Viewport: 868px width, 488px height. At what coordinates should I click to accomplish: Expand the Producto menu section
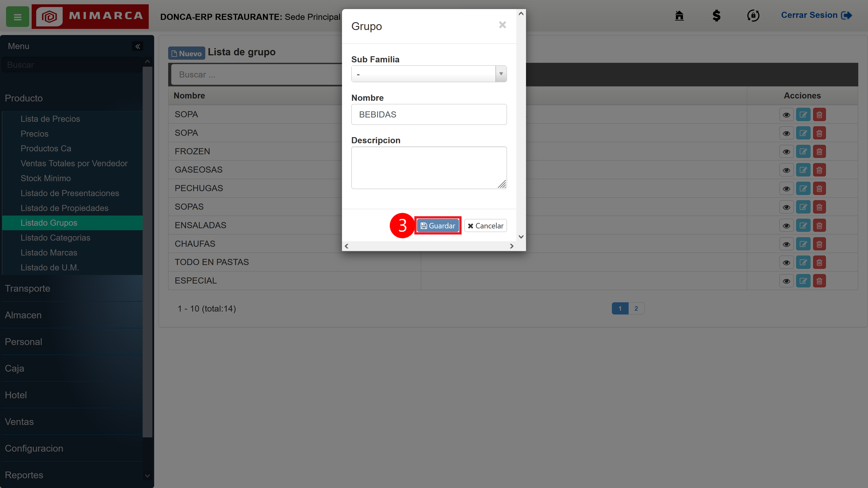point(72,98)
